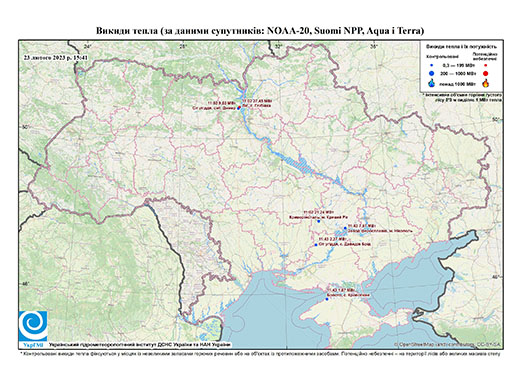520x368 pixels.
Task: Click the map title about heat emissions
Action: [x=260, y=31]
